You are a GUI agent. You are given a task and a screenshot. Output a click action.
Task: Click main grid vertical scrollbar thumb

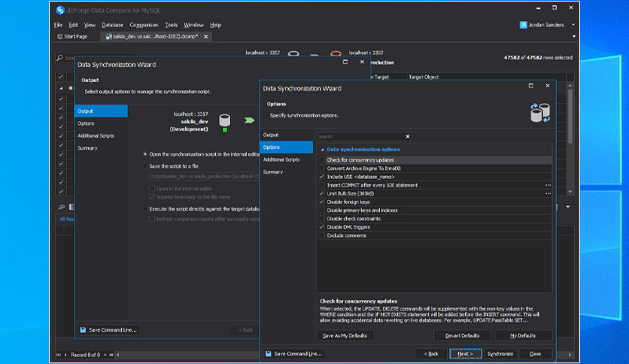click(x=570, y=117)
